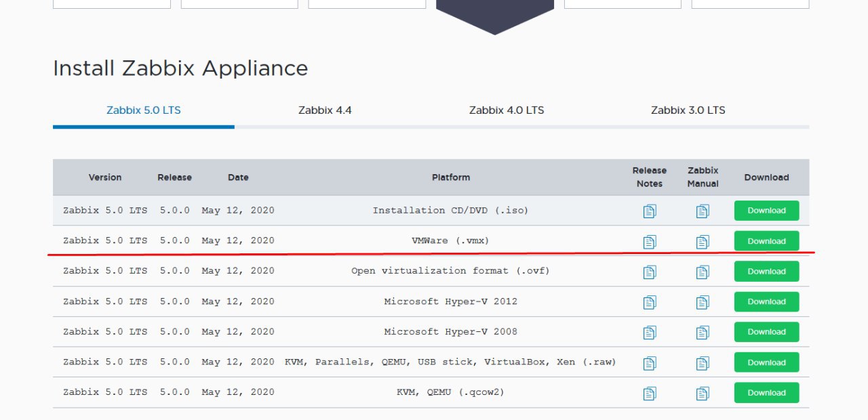This screenshot has width=868, height=420.
Task: Open Zabbix Manual icon for Microsoft Hyper-V 2008
Action: point(703,333)
